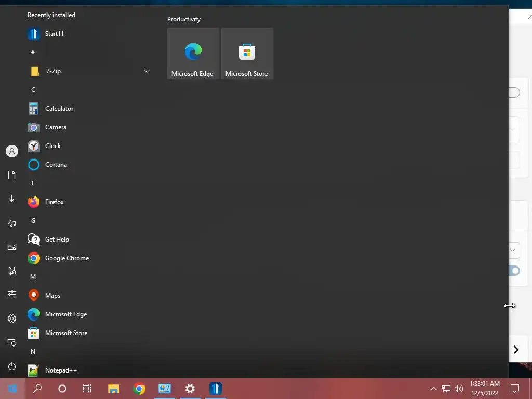Toggle the blue switch in background window
The width and height of the screenshot is (532, 399).
coord(514,271)
